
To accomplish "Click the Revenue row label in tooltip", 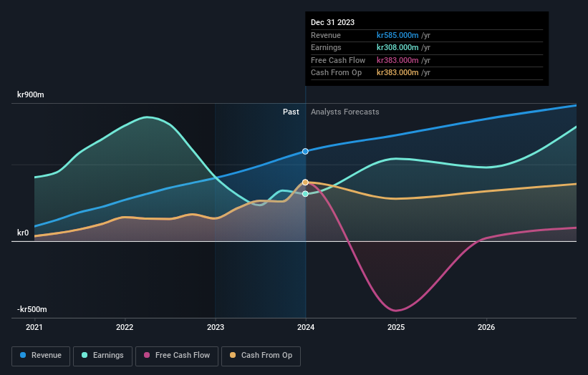I will 326,35.
